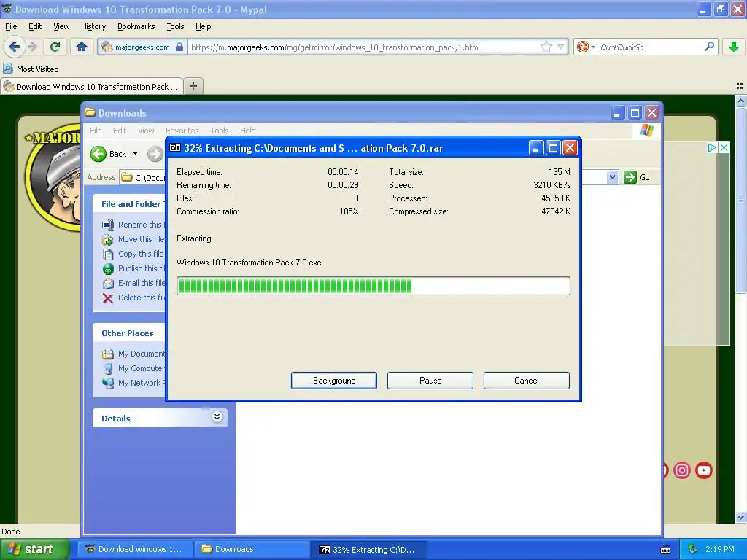Open My Documents in Other Places
Viewport: 747px width, 560px height.
tap(135, 354)
